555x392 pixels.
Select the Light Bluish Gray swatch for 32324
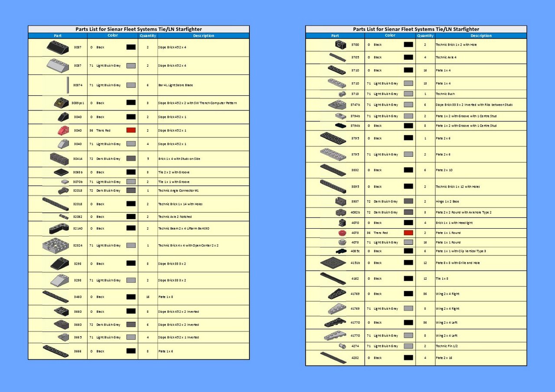[131, 245]
